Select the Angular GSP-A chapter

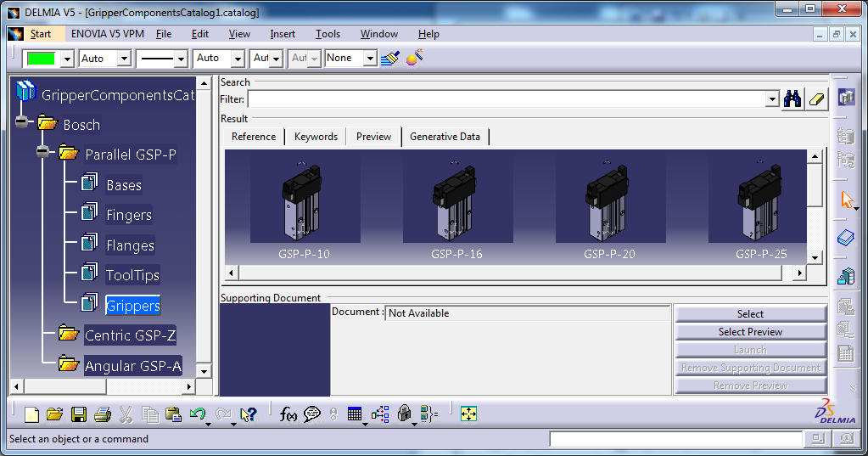(x=133, y=366)
